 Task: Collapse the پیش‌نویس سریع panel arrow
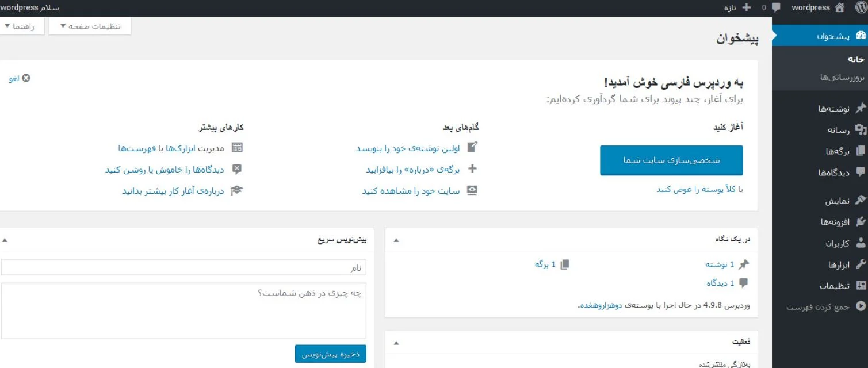point(5,240)
